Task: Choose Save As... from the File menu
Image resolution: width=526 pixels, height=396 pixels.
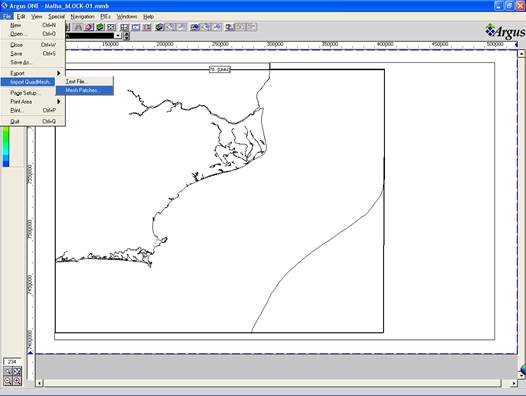Action: coord(33,62)
